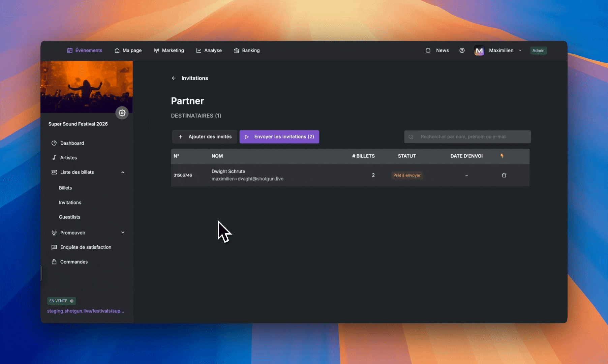Open Enquête de satisfaction
Screen dimensions: 608x364
[x=86, y=247]
